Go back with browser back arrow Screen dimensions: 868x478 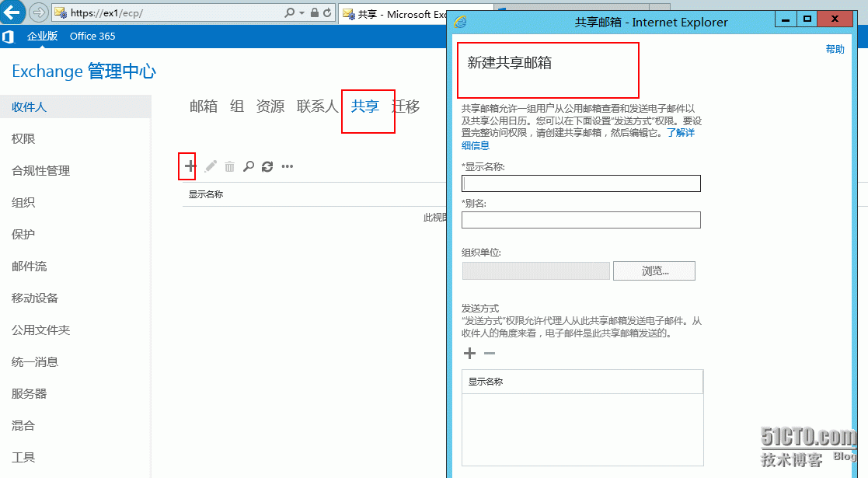12,12
